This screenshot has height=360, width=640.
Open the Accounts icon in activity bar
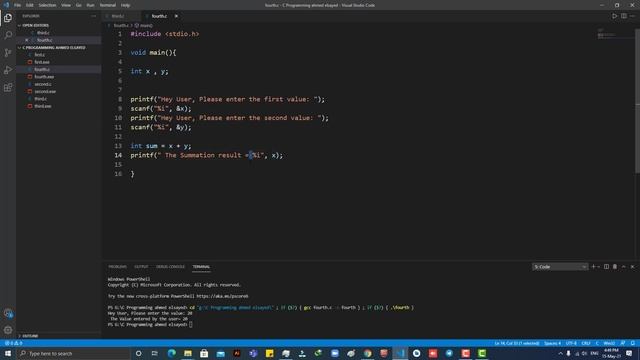coord(8,313)
